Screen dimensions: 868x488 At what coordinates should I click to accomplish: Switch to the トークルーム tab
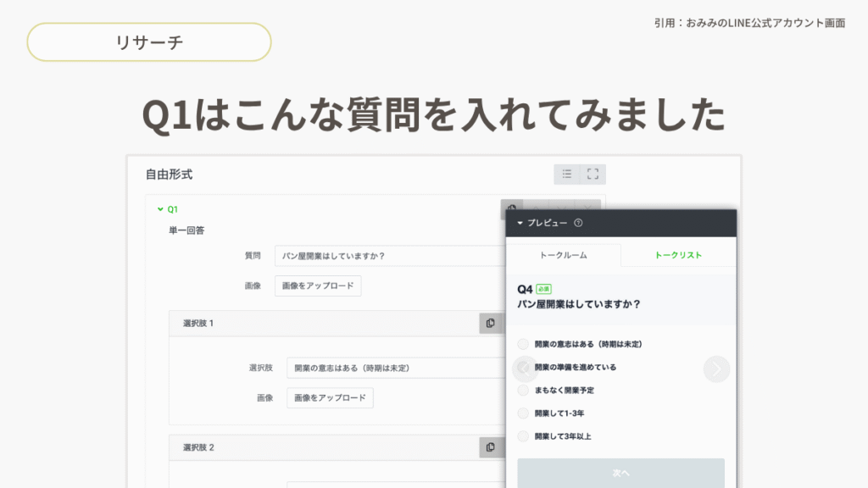(x=563, y=255)
